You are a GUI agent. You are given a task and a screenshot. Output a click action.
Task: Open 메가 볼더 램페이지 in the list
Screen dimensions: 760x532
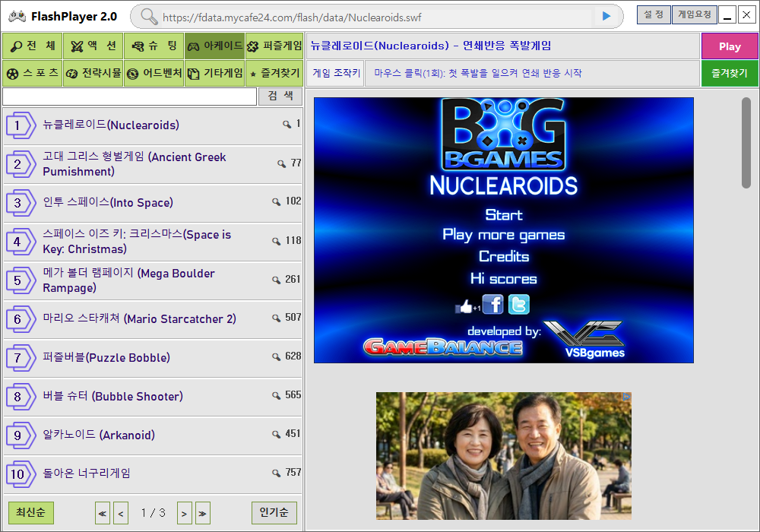(x=153, y=280)
